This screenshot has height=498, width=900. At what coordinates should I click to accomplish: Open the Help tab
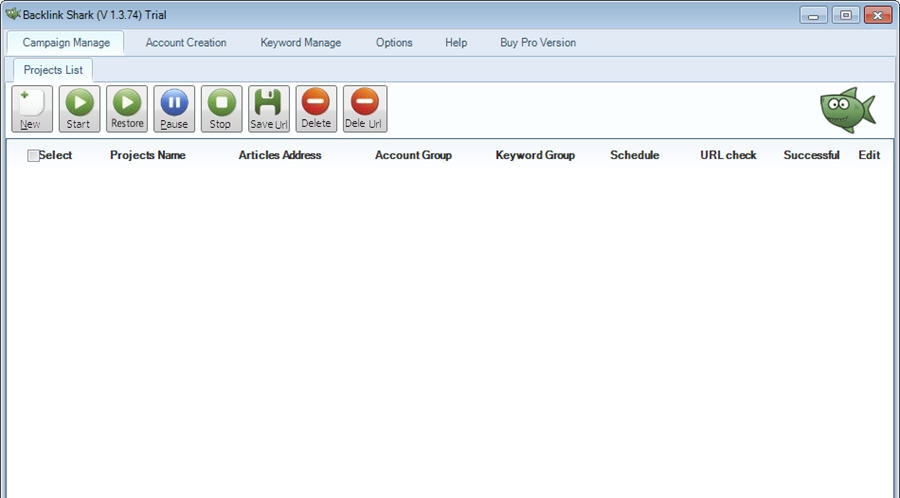(456, 42)
